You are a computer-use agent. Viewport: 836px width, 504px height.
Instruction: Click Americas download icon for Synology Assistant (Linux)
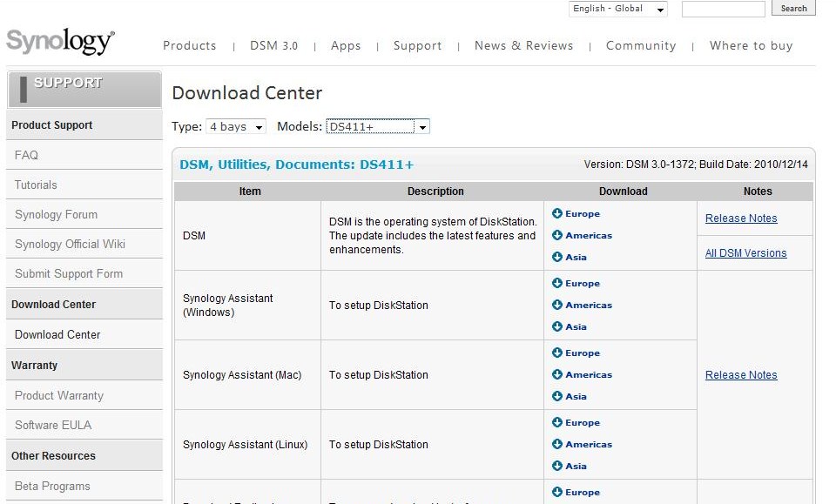click(x=557, y=444)
